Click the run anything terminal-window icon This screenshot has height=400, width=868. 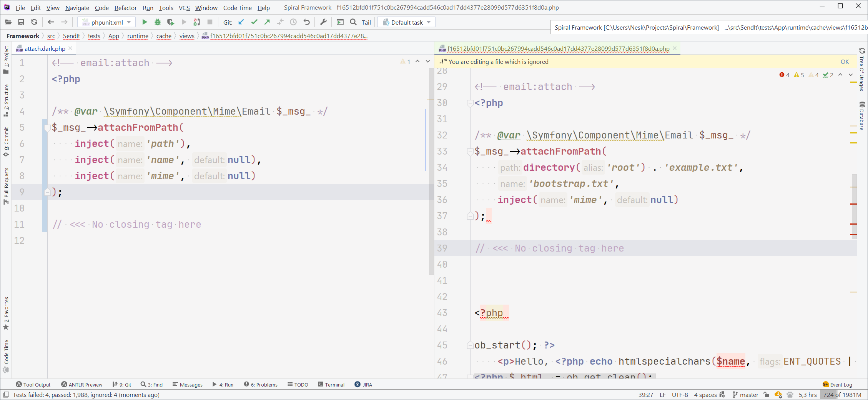340,22
